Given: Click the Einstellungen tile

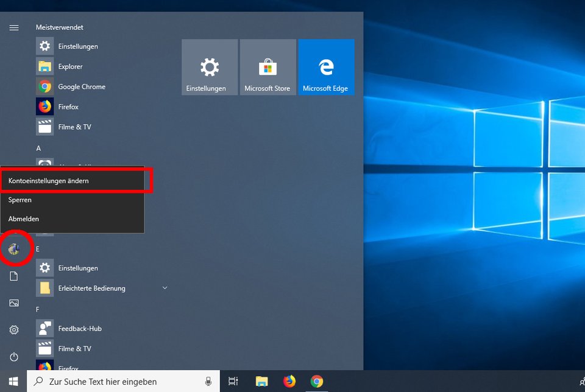Looking at the screenshot, I should (x=209, y=67).
